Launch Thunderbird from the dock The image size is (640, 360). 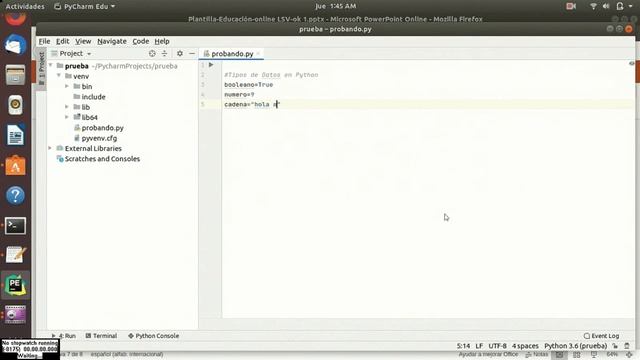(x=15, y=44)
